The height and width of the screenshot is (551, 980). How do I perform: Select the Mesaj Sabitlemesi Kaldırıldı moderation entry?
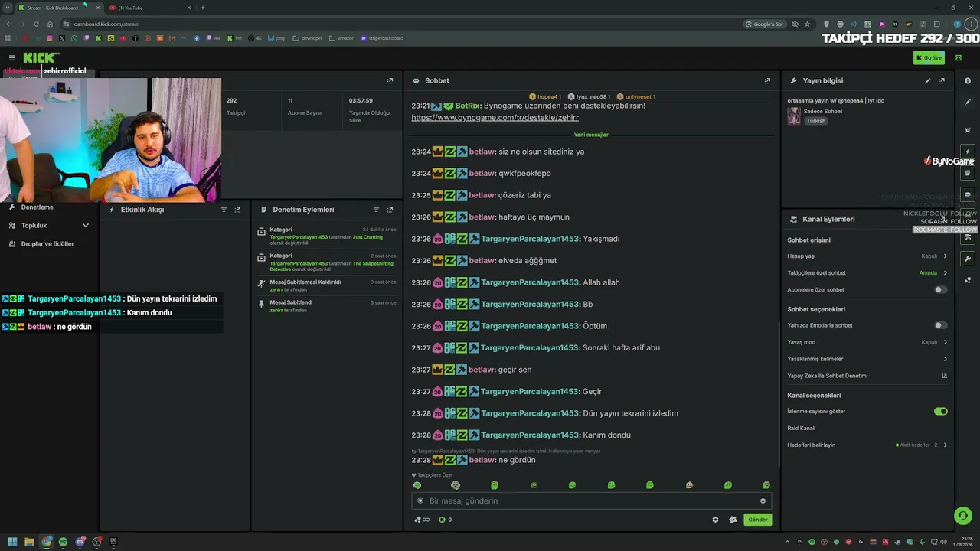click(x=327, y=285)
